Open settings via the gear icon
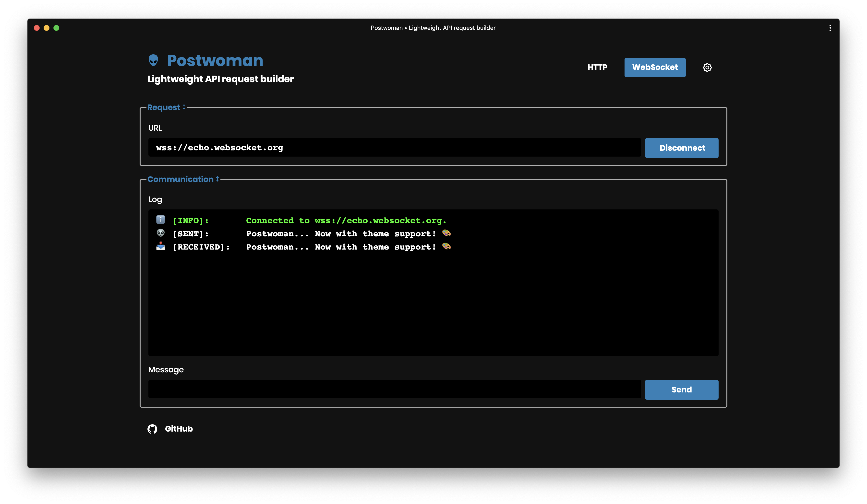Screen dimensions: 867x504 pos(707,67)
